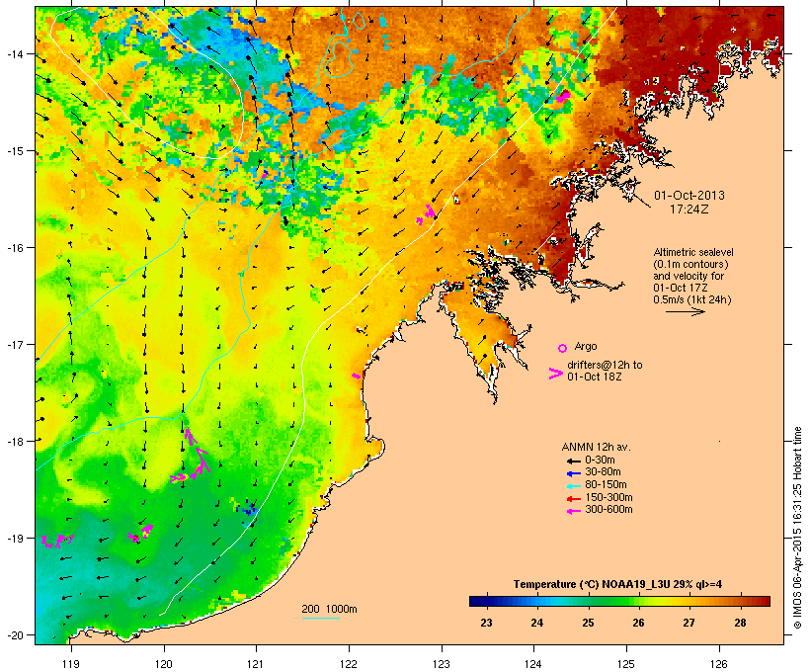The width and height of the screenshot is (810, 672).
Task: Click the '121' longitude axis label
Action: (x=256, y=664)
